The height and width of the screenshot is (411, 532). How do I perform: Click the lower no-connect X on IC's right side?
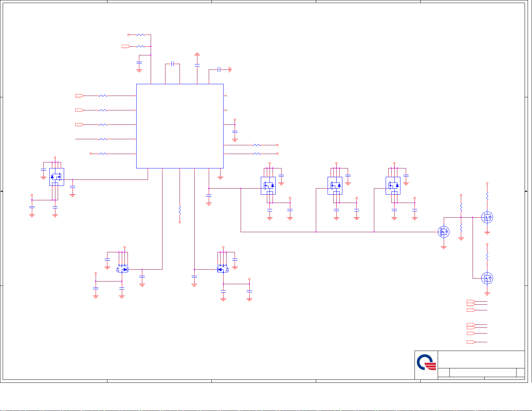(226, 110)
